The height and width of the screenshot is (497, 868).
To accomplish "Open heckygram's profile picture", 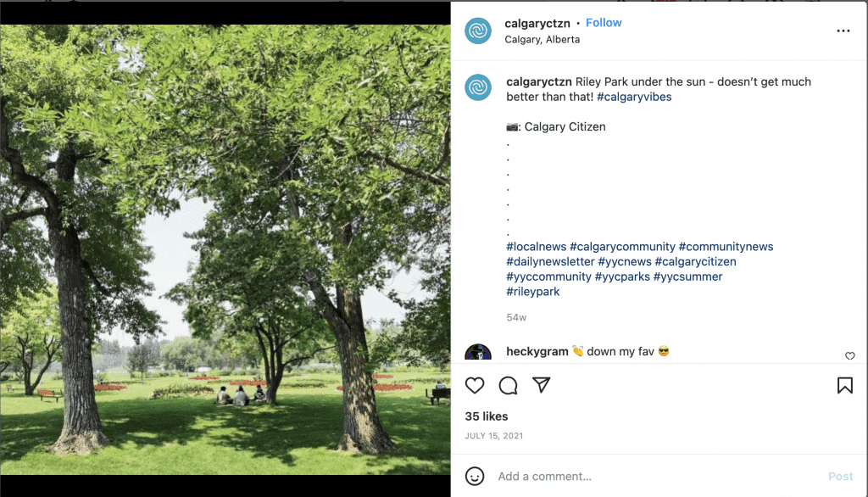I will [478, 353].
